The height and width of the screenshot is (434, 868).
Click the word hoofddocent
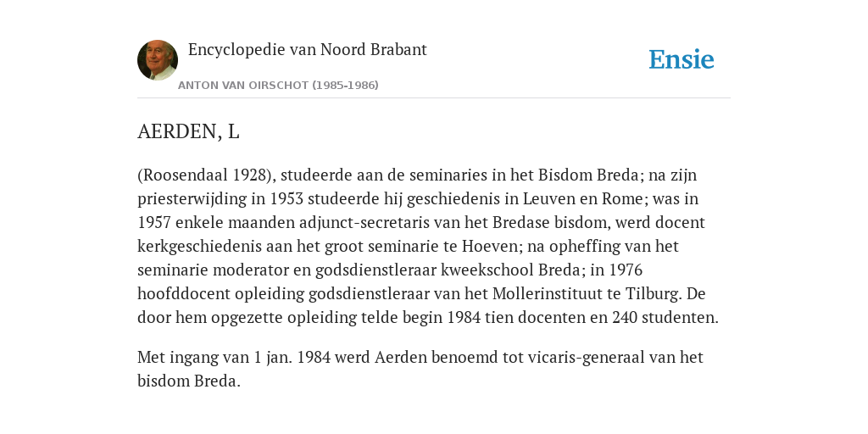pyautogui.click(x=183, y=294)
